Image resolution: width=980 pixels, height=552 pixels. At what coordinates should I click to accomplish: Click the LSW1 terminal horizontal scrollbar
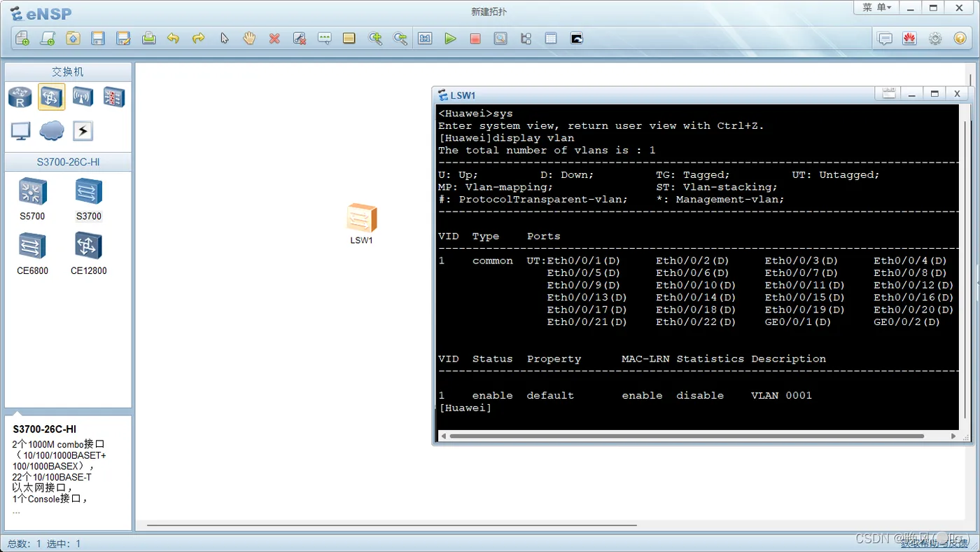click(x=686, y=436)
